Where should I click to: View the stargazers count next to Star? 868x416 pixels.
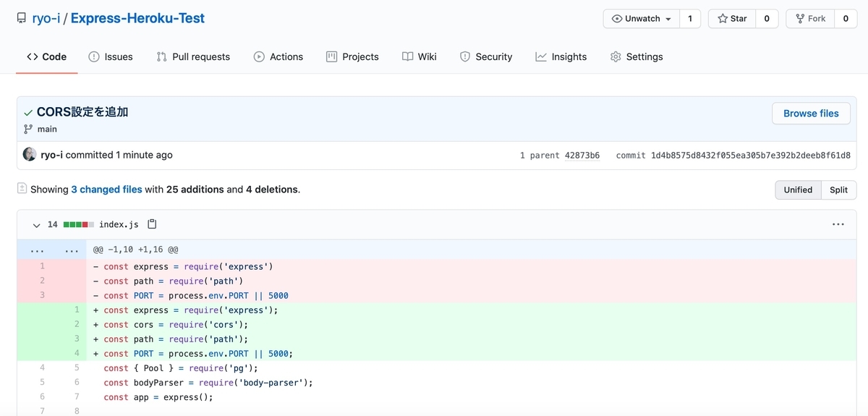767,19
